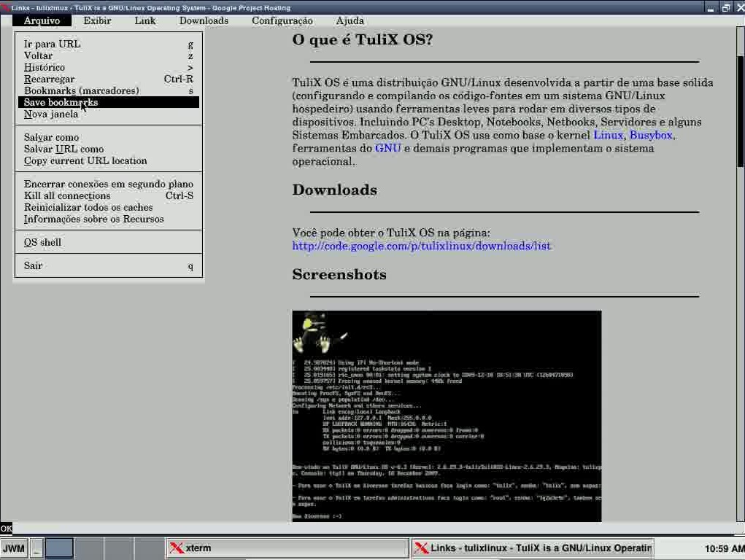
Task: Click the Screenshots heading
Action: 339,275
